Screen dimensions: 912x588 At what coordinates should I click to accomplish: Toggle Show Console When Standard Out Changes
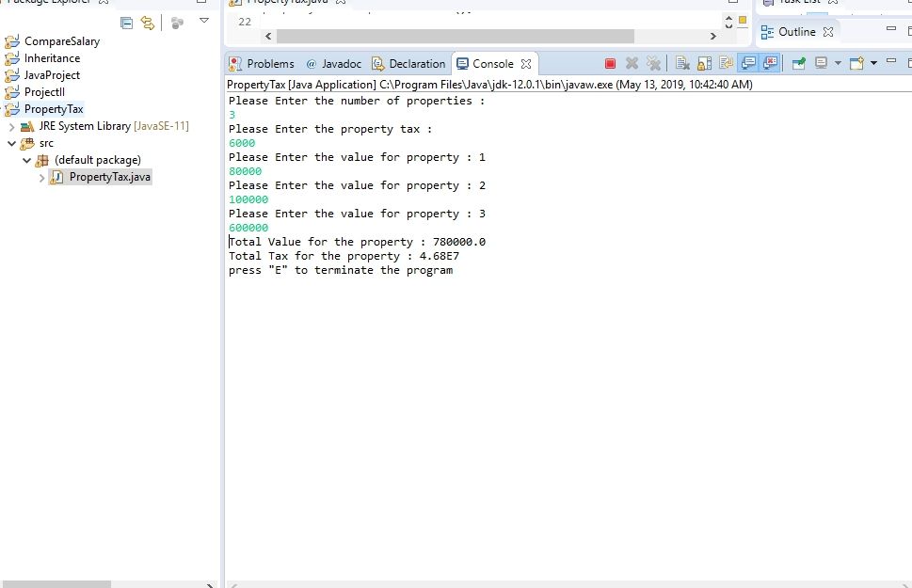pos(749,63)
